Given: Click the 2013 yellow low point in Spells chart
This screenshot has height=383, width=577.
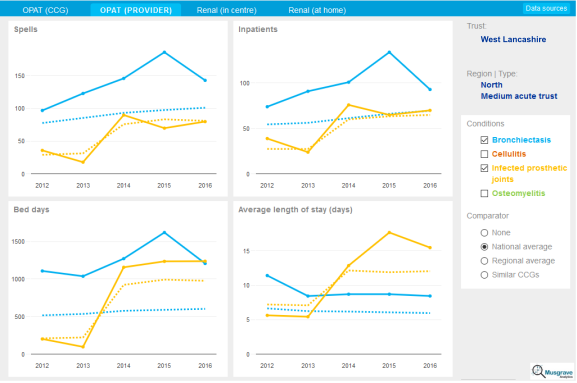Looking at the screenshot, I should coord(83,162).
